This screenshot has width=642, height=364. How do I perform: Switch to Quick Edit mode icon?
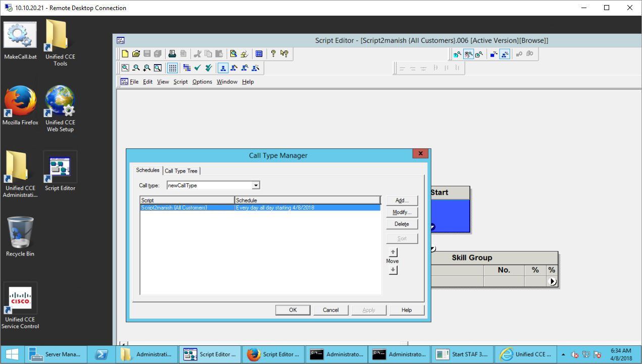tap(256, 68)
